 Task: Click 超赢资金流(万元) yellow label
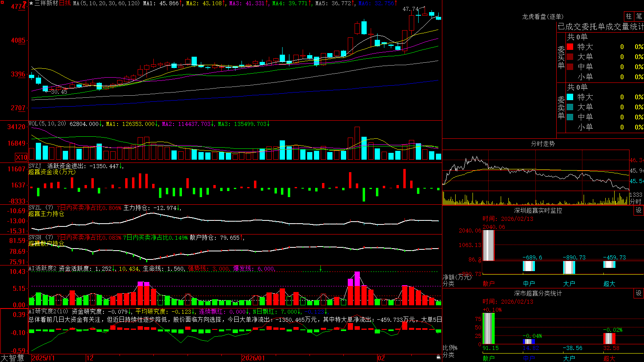pyautogui.click(x=52, y=172)
